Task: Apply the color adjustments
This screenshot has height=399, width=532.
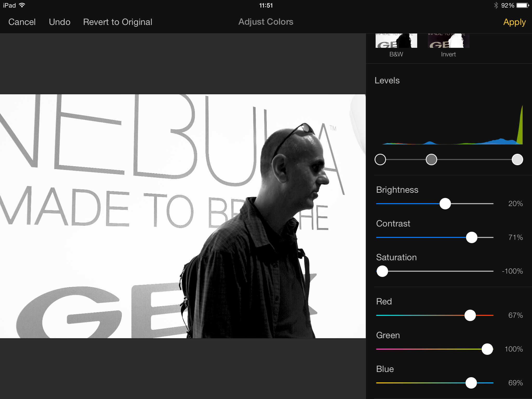Action: click(514, 22)
